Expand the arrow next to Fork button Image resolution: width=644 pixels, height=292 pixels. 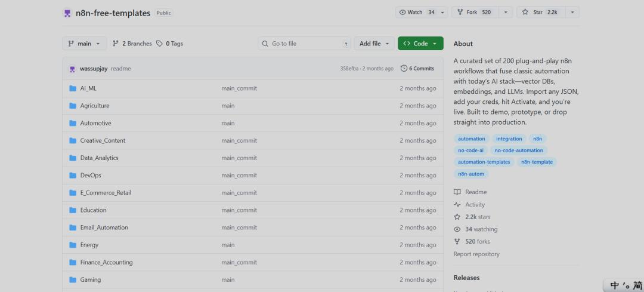click(x=506, y=13)
